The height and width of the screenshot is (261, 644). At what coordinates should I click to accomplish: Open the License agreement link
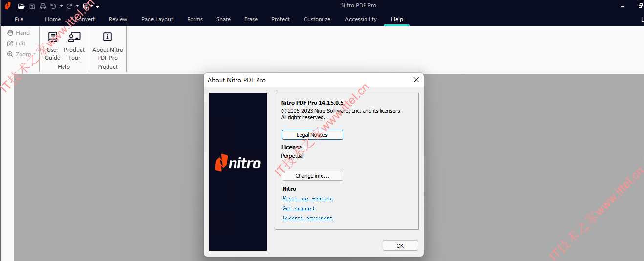(308, 218)
